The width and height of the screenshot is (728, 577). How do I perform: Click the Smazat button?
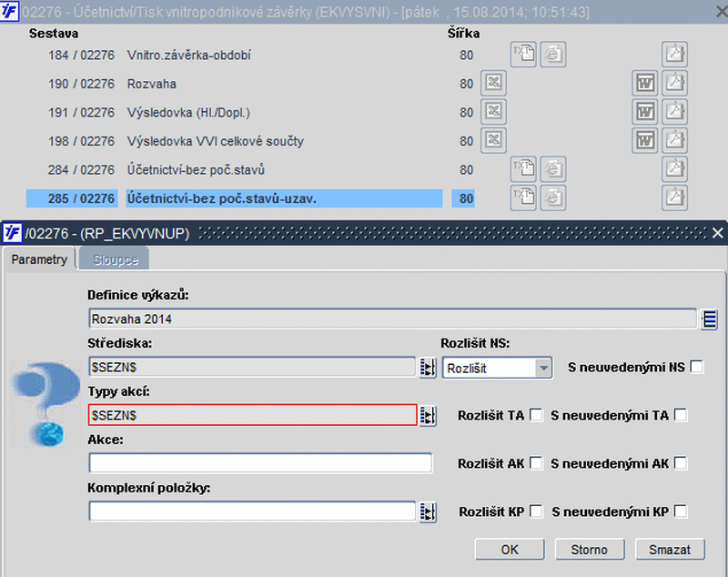click(670, 550)
